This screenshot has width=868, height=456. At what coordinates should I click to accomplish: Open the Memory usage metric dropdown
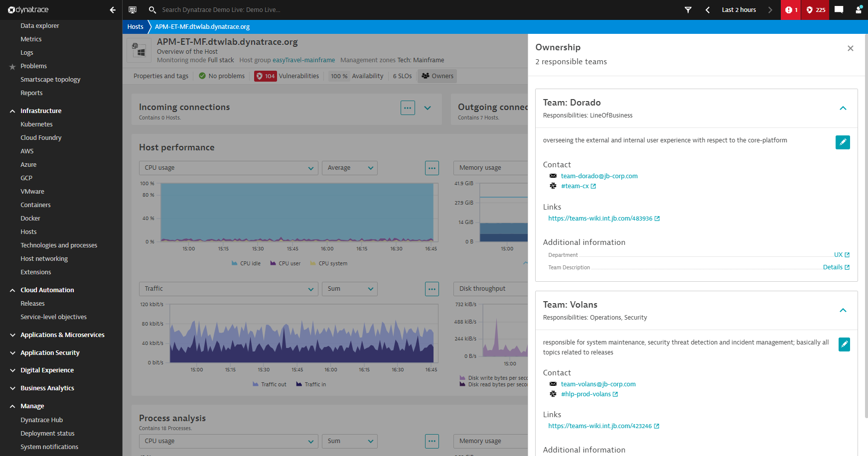[490, 168]
